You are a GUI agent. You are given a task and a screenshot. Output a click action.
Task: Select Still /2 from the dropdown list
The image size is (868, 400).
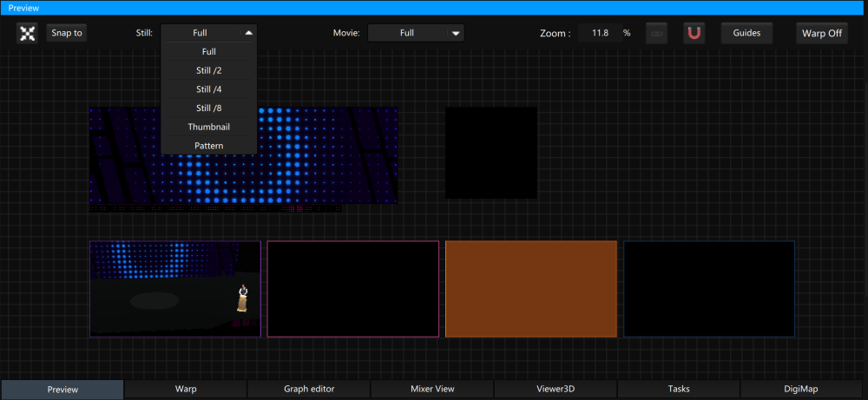209,70
